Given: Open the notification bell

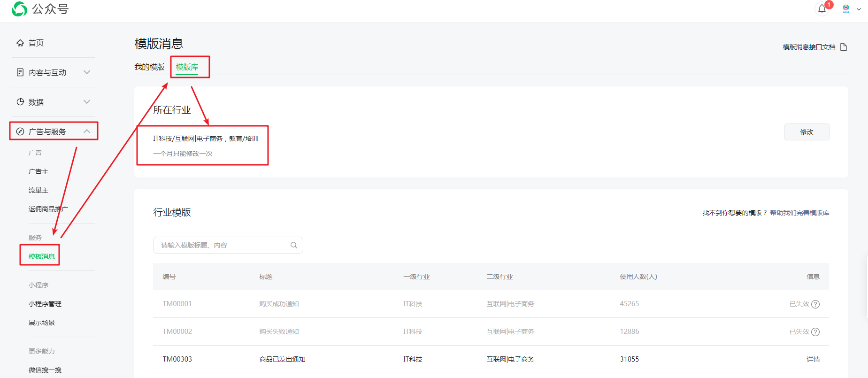Looking at the screenshot, I should (x=822, y=9).
